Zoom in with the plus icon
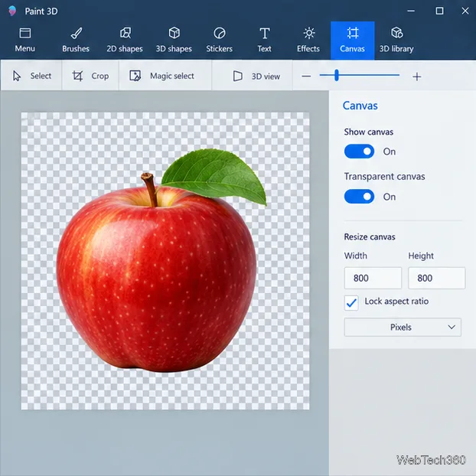This screenshot has height=476, width=476. [417, 77]
